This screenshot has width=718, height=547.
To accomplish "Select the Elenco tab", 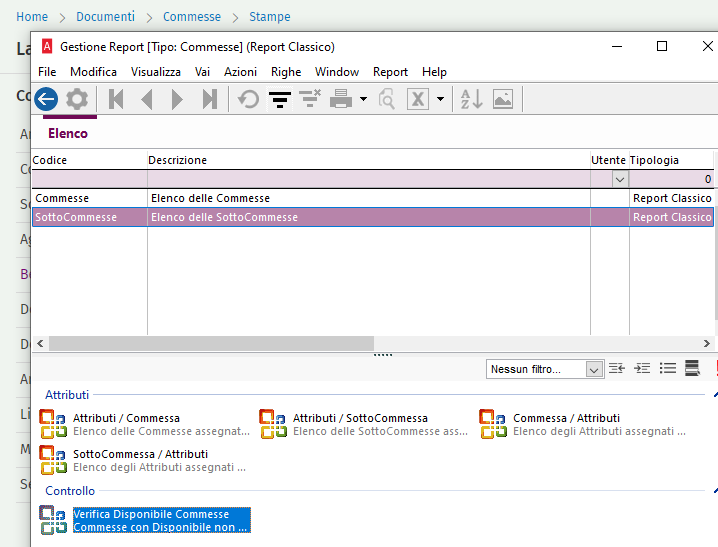I will [68, 133].
